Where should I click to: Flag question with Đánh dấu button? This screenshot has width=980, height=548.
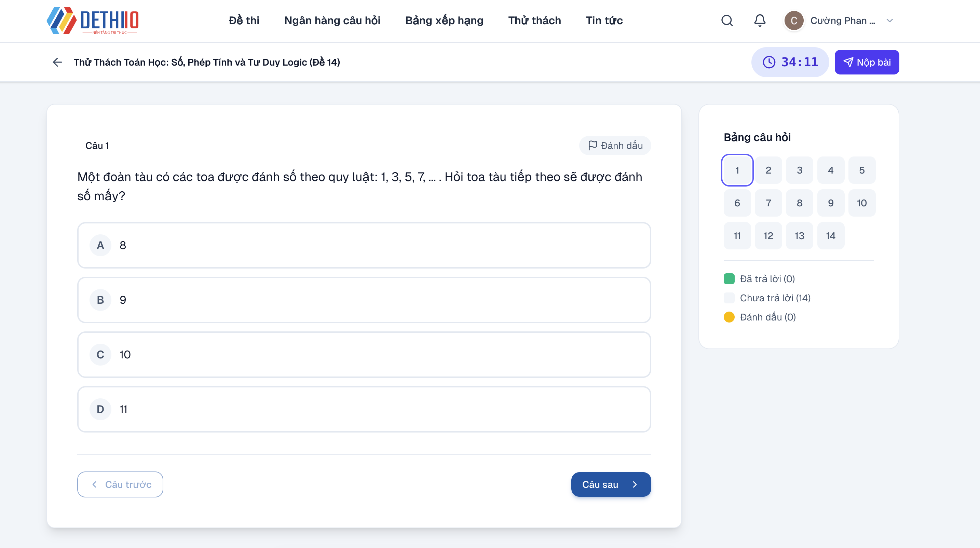point(615,146)
